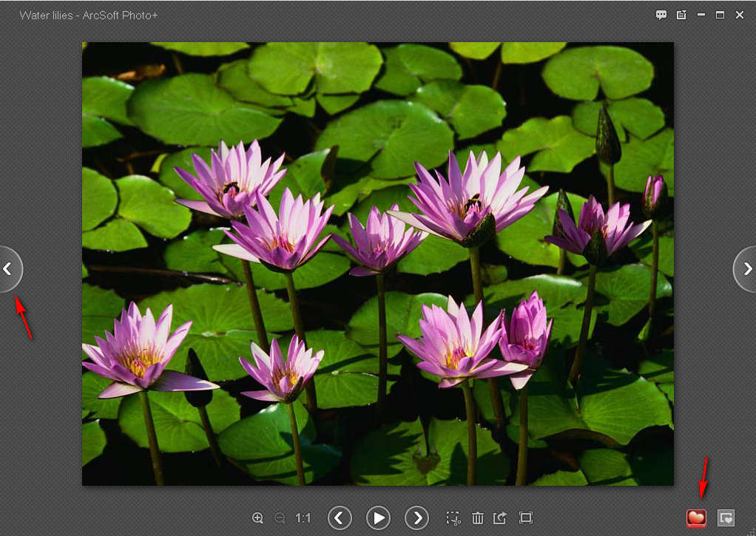This screenshot has height=536, width=756.
Task: Minimize the ArcSoft Photo+ window
Action: click(701, 15)
